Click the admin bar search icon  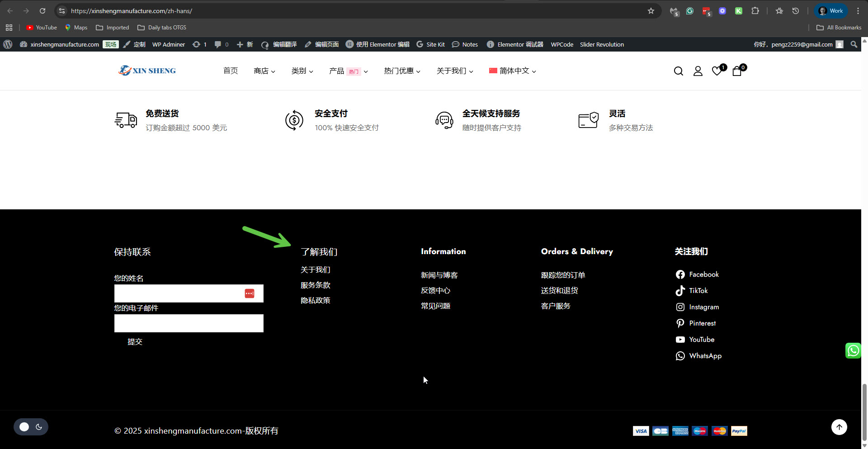point(854,44)
